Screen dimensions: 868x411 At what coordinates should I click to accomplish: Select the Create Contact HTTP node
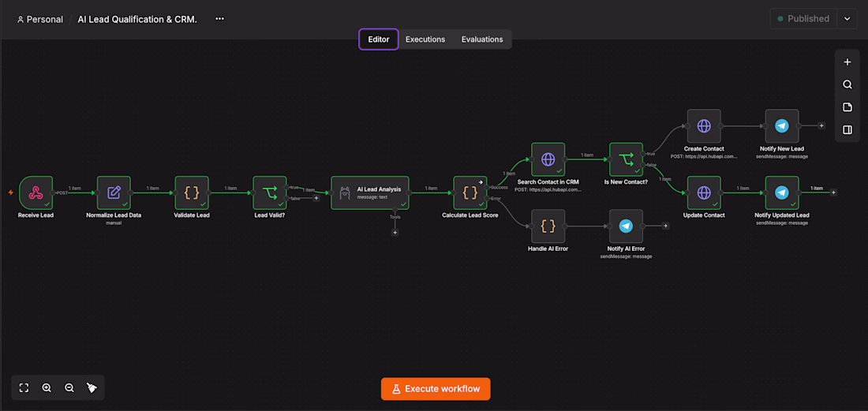click(704, 125)
